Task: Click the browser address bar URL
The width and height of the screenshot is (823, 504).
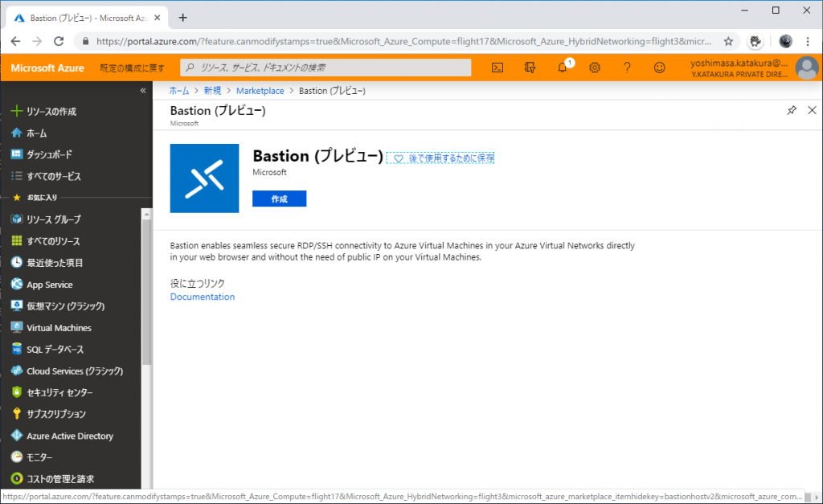Action: pyautogui.click(x=403, y=42)
